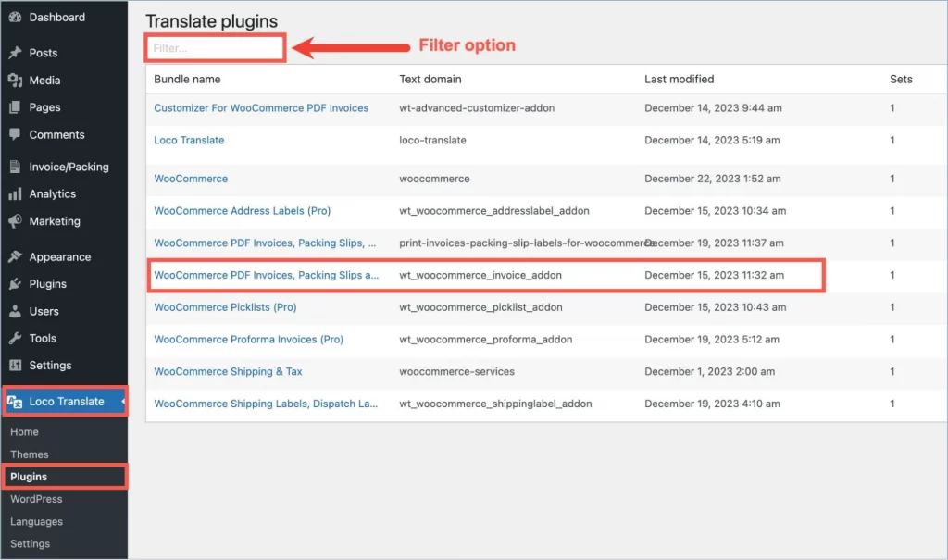Viewport: 948px width, 560px height.
Task: Click the Pages icon in sidebar
Action: click(x=15, y=107)
